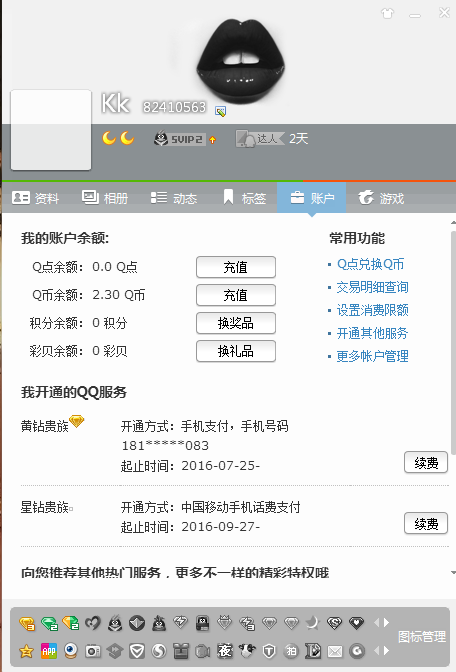
Task: Click the grey crown diamond icon
Action: [x=225, y=622]
